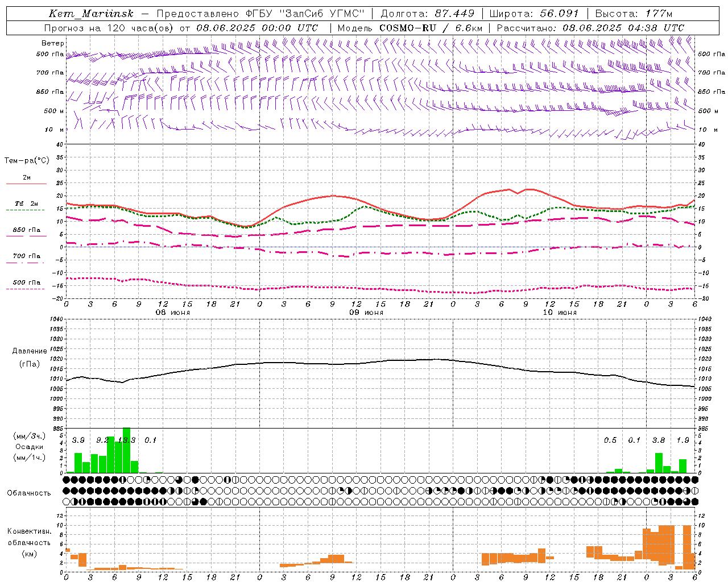Click the 3.9 precipitation total
The image size is (728, 582).
[x=78, y=440]
